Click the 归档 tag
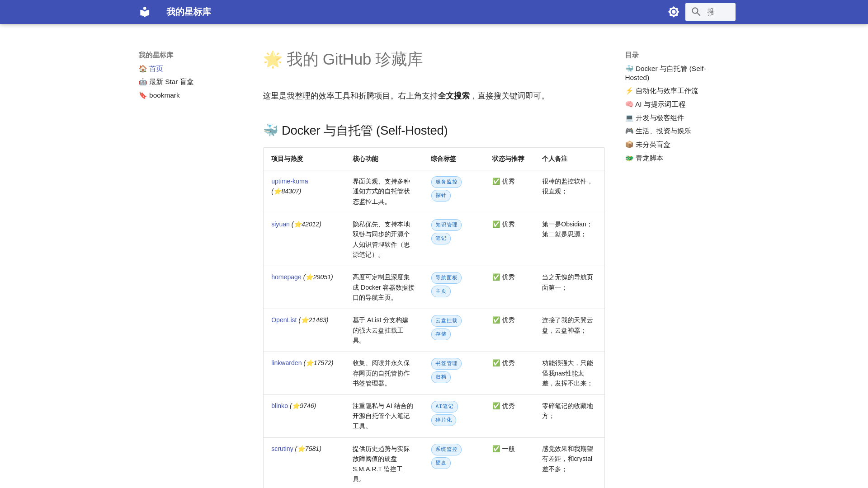The height and width of the screenshot is (488, 868). click(441, 377)
